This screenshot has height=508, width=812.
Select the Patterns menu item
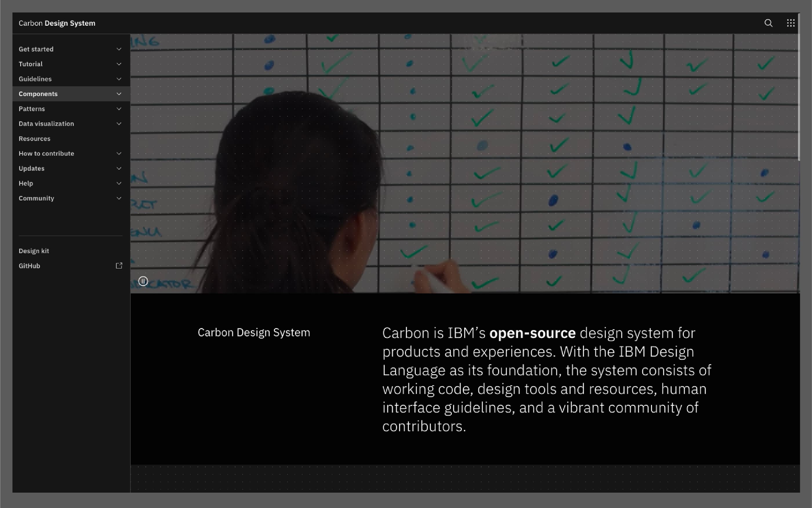[x=32, y=109]
